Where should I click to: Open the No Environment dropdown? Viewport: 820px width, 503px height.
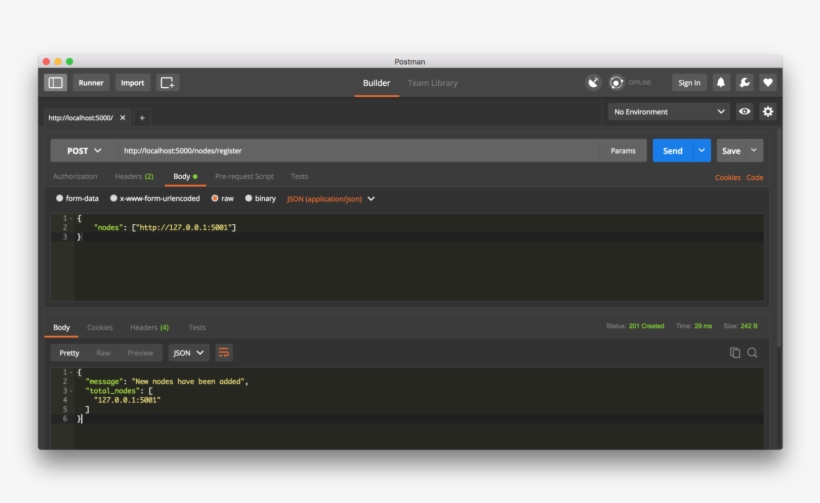pos(669,111)
